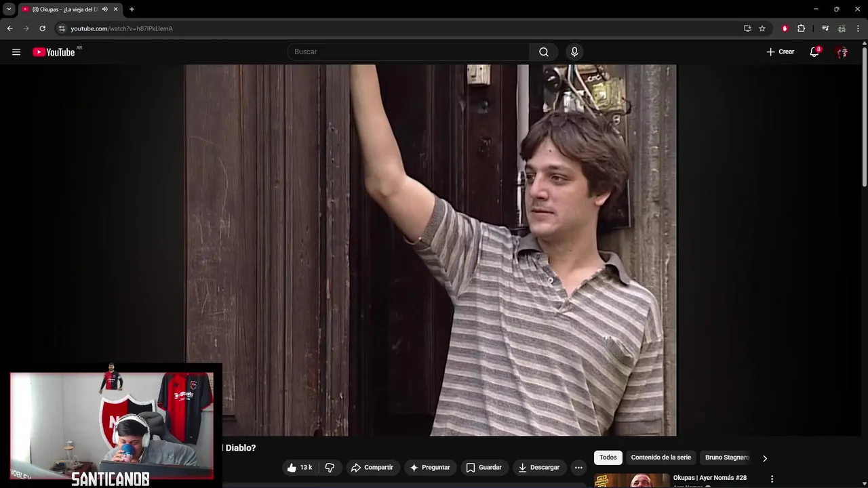Open Ayer Nomás #28 thumbnail
The width and height of the screenshot is (868, 488).
pyautogui.click(x=632, y=481)
